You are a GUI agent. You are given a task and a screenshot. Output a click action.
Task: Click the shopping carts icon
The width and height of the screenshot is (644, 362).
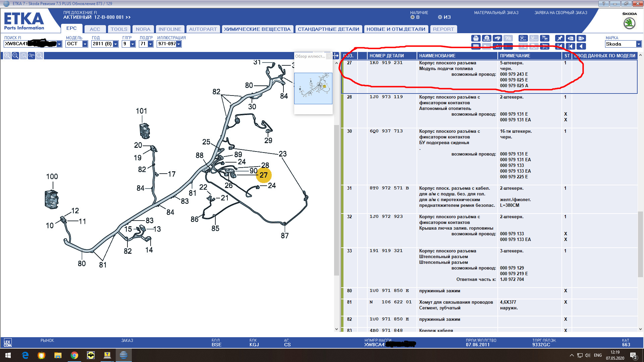point(545,38)
